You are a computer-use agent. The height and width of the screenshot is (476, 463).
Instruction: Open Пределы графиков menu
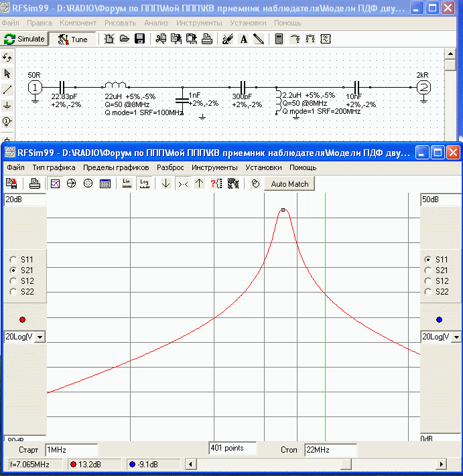click(x=116, y=167)
